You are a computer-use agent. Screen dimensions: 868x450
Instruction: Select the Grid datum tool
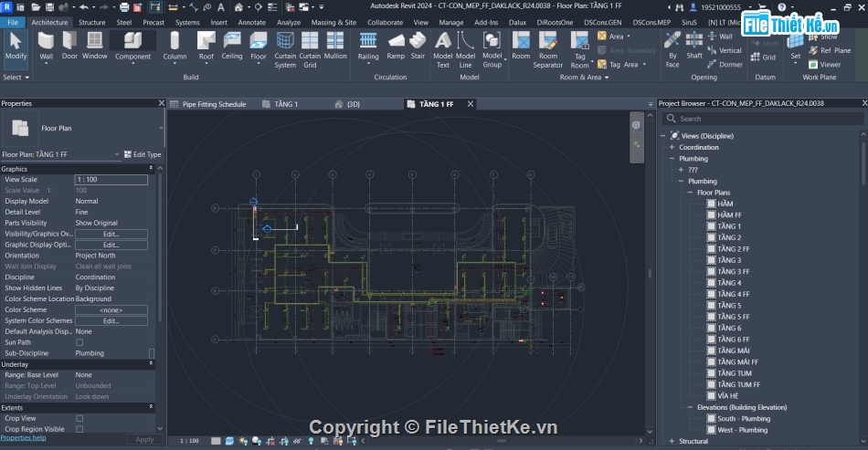pos(763,57)
